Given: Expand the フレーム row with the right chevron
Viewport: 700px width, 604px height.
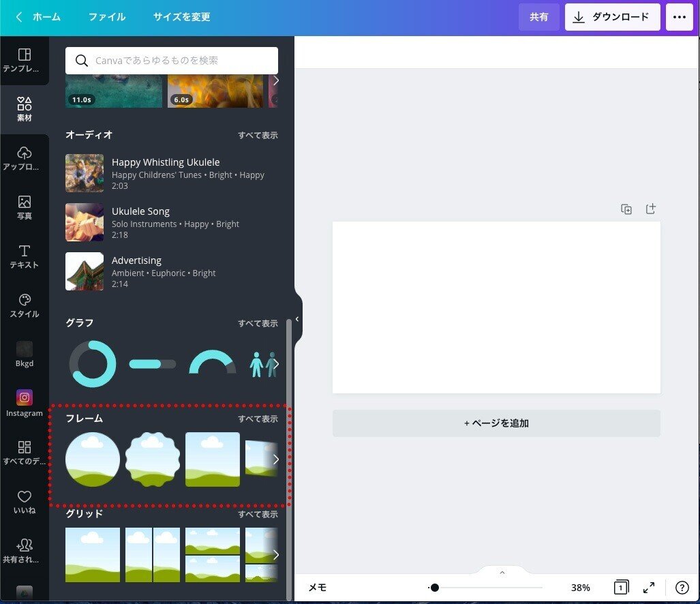Looking at the screenshot, I should coord(276,459).
